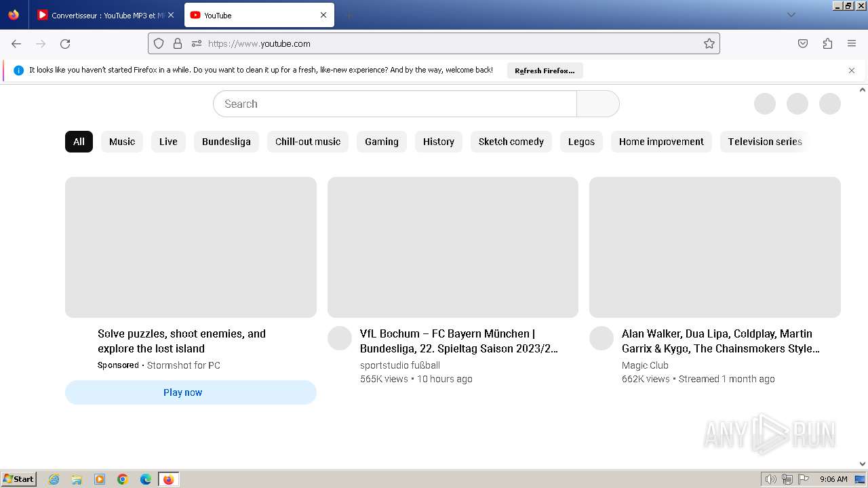Open File Explorer from taskbar
This screenshot has width=868, height=488.
(x=77, y=479)
